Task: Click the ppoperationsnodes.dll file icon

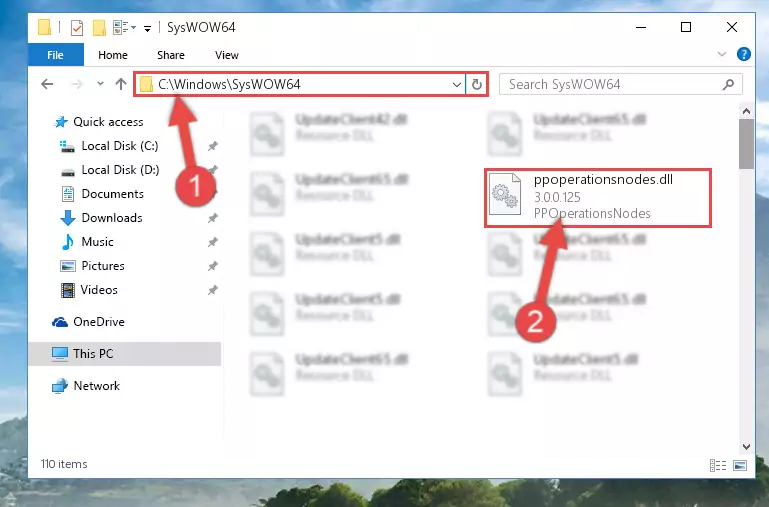Action: pyautogui.click(x=505, y=194)
